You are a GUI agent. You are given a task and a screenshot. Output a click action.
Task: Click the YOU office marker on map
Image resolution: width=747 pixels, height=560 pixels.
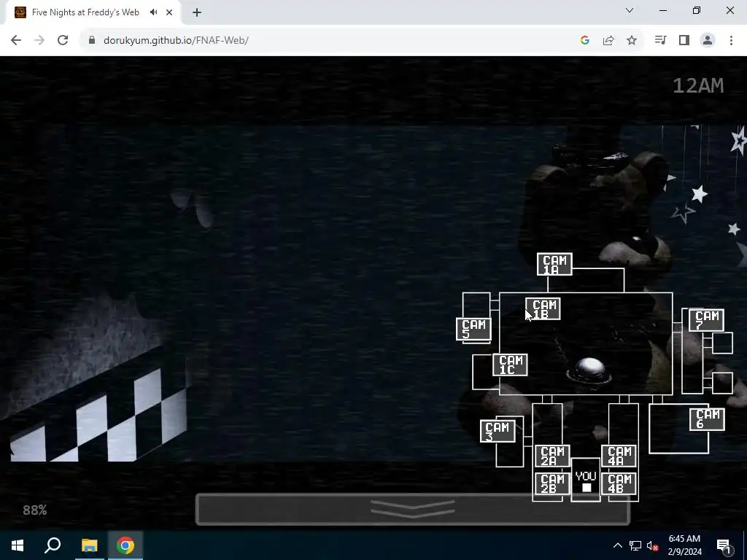(x=586, y=481)
